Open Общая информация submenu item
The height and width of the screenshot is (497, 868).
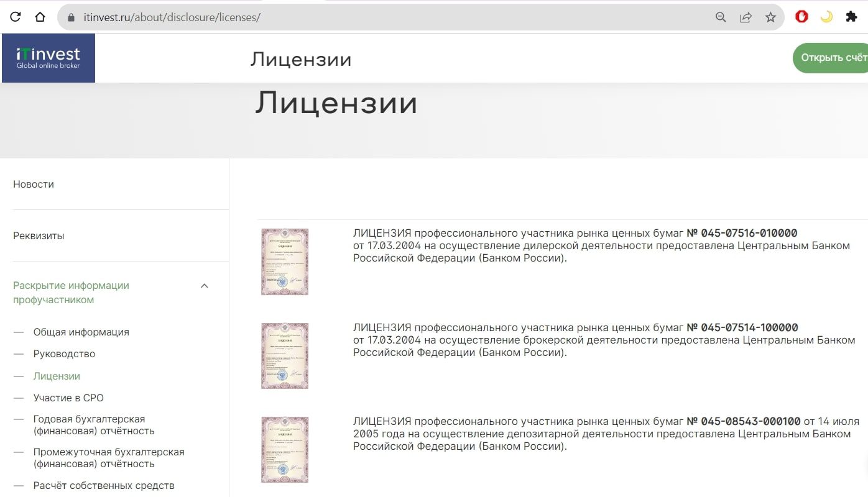click(x=81, y=332)
